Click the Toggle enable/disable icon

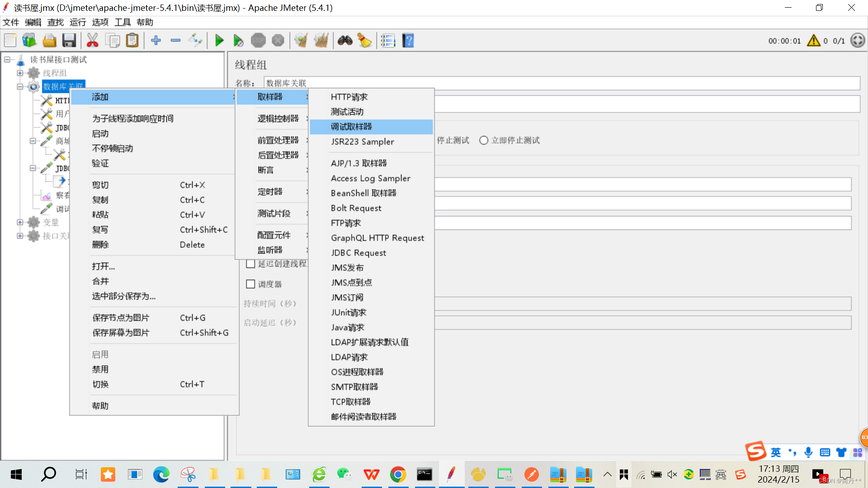pyautogui.click(x=195, y=41)
